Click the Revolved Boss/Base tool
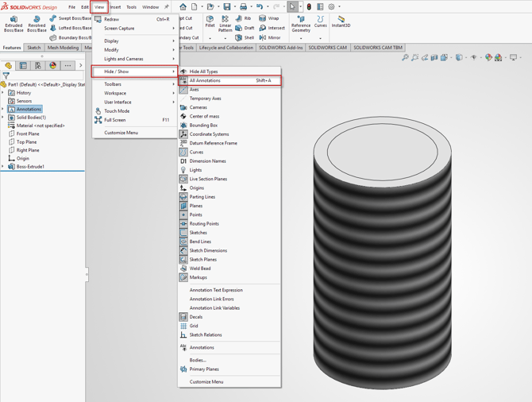This screenshot has width=532, height=402. [37, 24]
